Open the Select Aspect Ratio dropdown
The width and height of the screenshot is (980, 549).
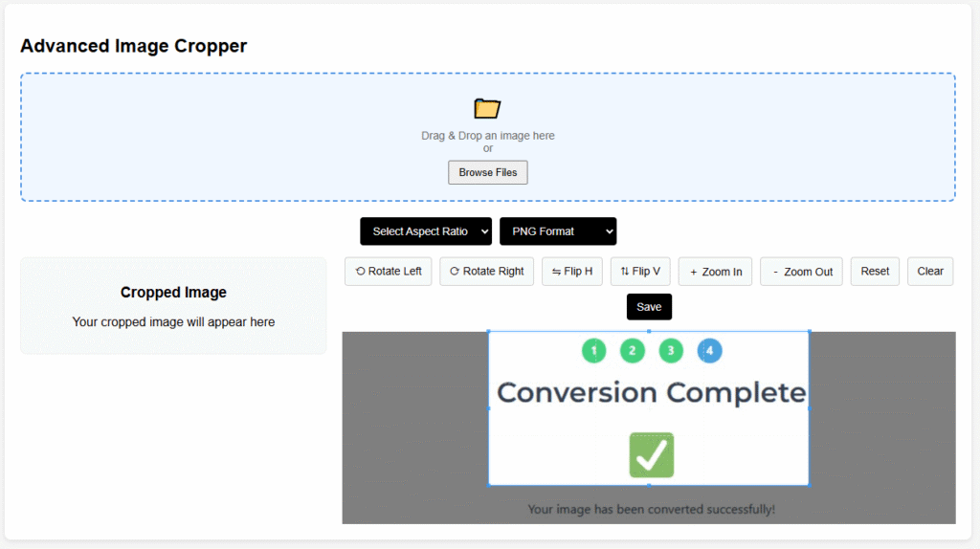[x=426, y=231]
